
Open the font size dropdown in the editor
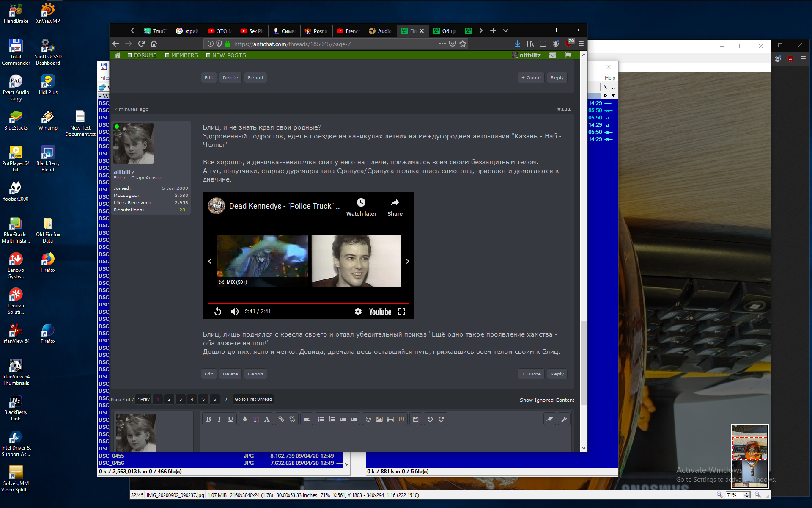[256, 419]
